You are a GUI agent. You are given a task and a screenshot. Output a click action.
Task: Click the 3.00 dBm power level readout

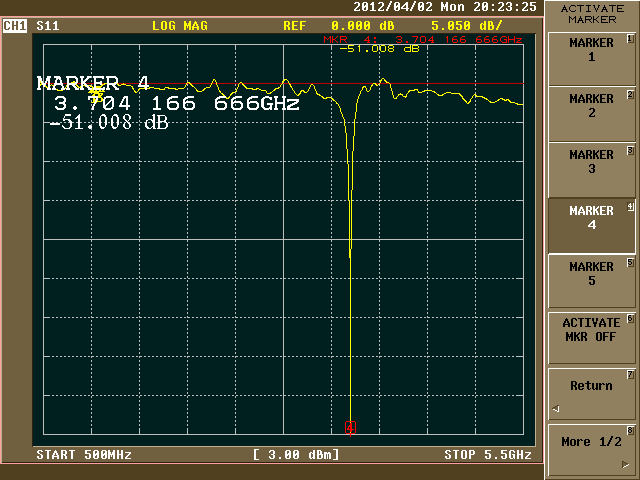coord(296,455)
